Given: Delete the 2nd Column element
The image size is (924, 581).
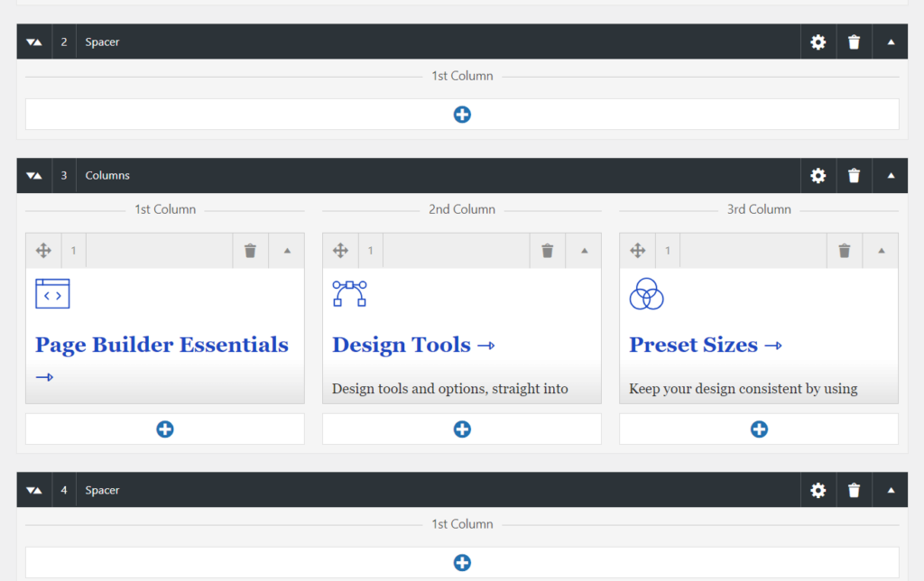Looking at the screenshot, I should (x=548, y=251).
